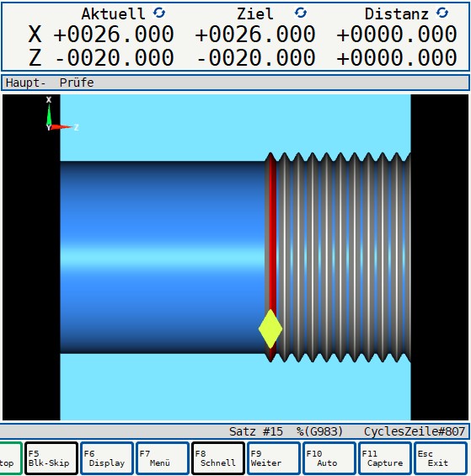471x476 pixels.
Task: Open the F6 Display options
Action: [107, 458]
